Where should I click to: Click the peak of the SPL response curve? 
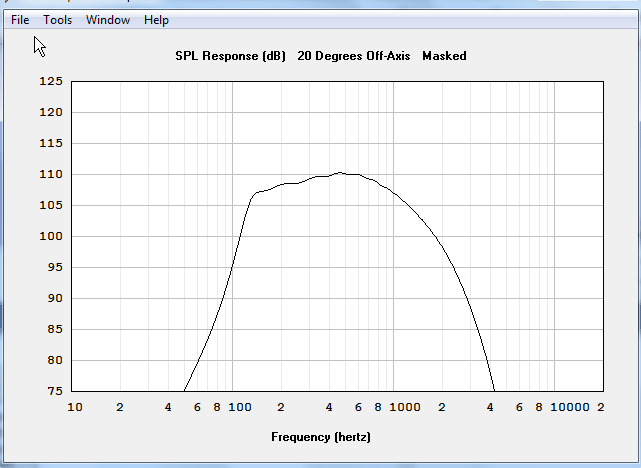coord(340,172)
